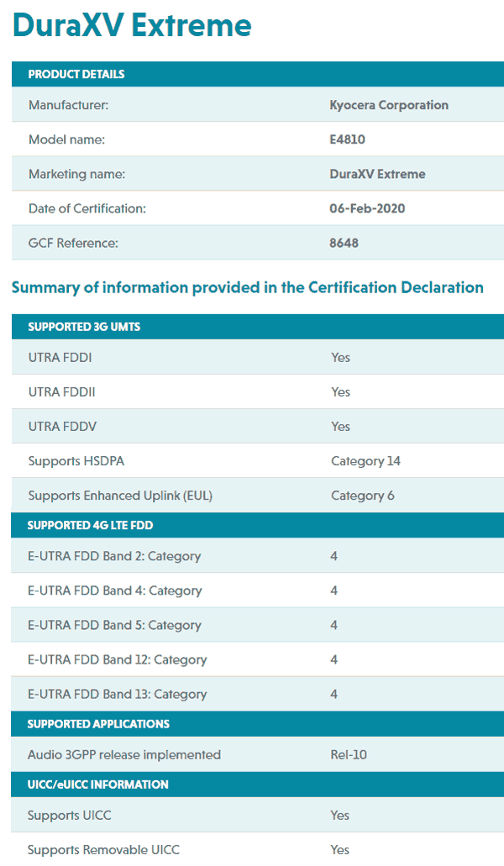Screen dimensions: 504x866
Task: Click the Model name: label
Action: (67, 139)
